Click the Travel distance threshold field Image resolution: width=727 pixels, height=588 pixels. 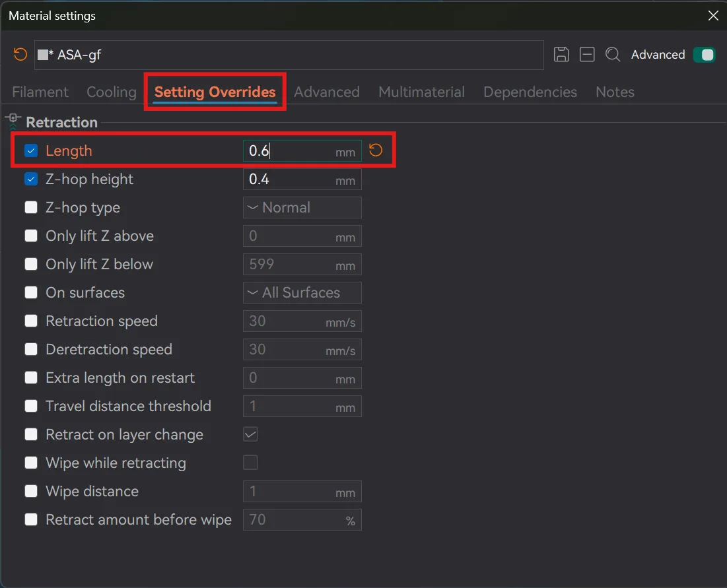click(x=302, y=406)
